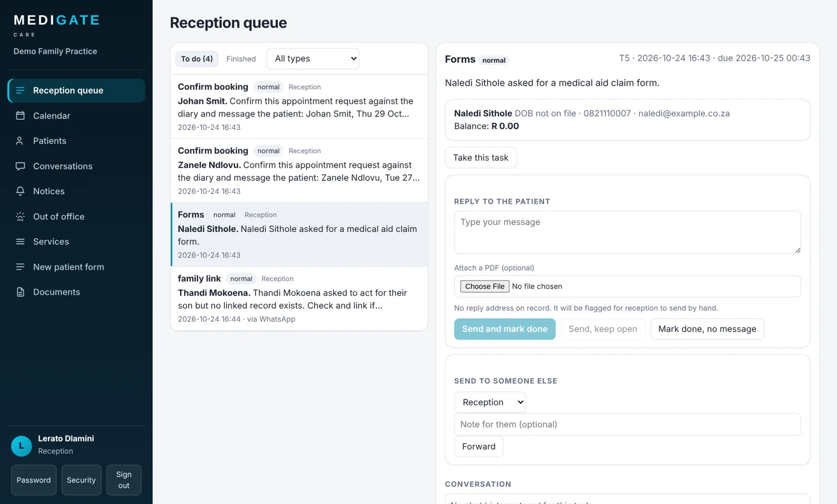The image size is (837, 504).
Task: Click the Reception queue list icon in sidebar
Action: [20, 90]
